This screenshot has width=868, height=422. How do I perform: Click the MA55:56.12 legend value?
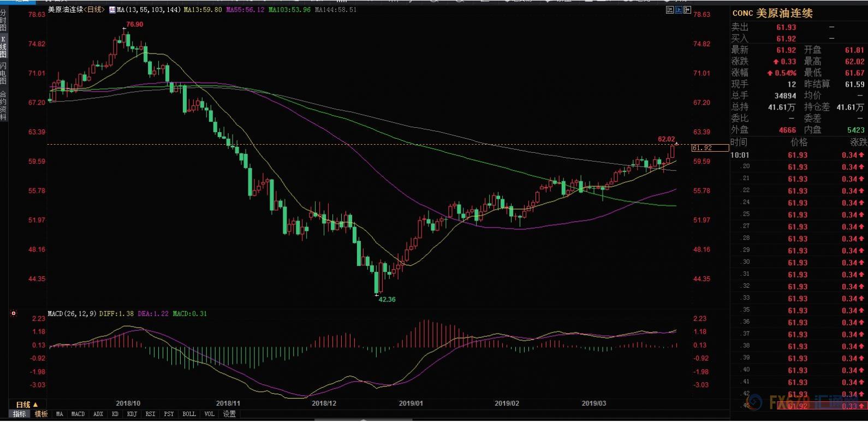pos(245,10)
